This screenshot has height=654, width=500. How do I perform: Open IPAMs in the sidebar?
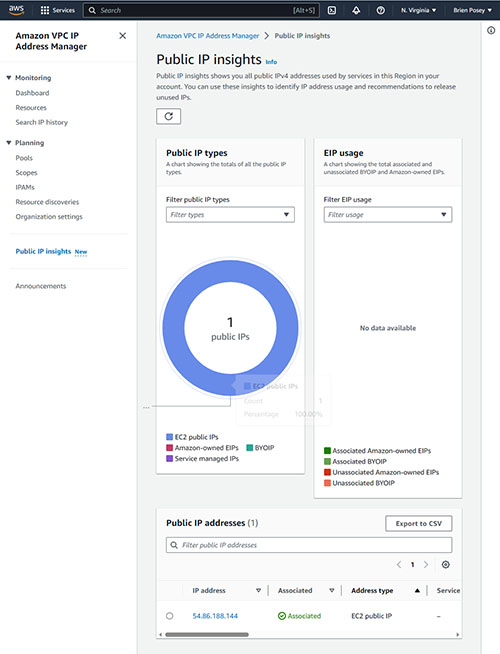click(25, 187)
